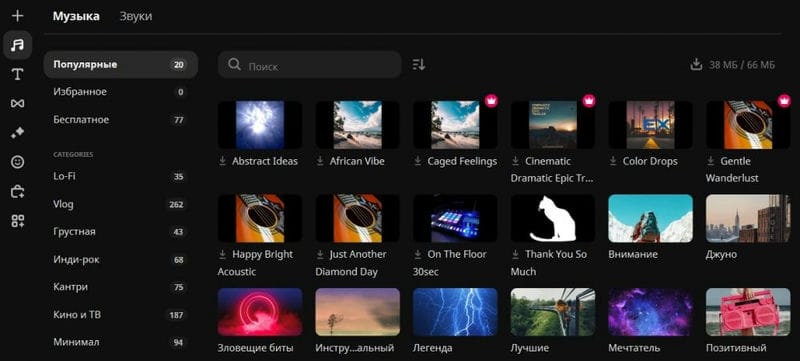Switch to the Музыка tab
This screenshot has height=361, width=800.
76,16
